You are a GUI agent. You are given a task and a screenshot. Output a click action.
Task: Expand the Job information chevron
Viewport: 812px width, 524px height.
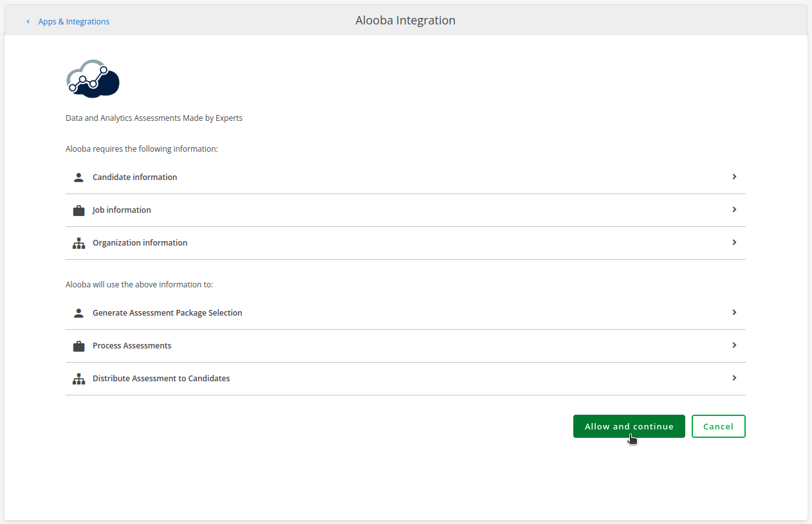[x=734, y=210]
